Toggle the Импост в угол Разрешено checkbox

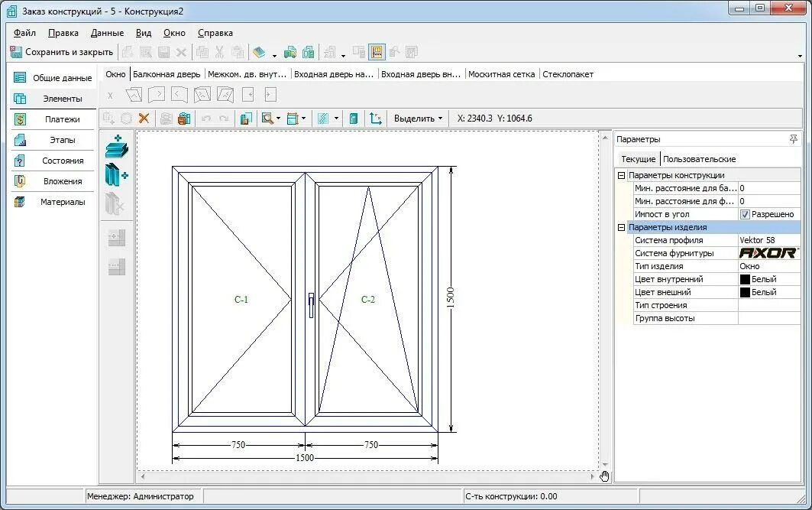(745, 214)
